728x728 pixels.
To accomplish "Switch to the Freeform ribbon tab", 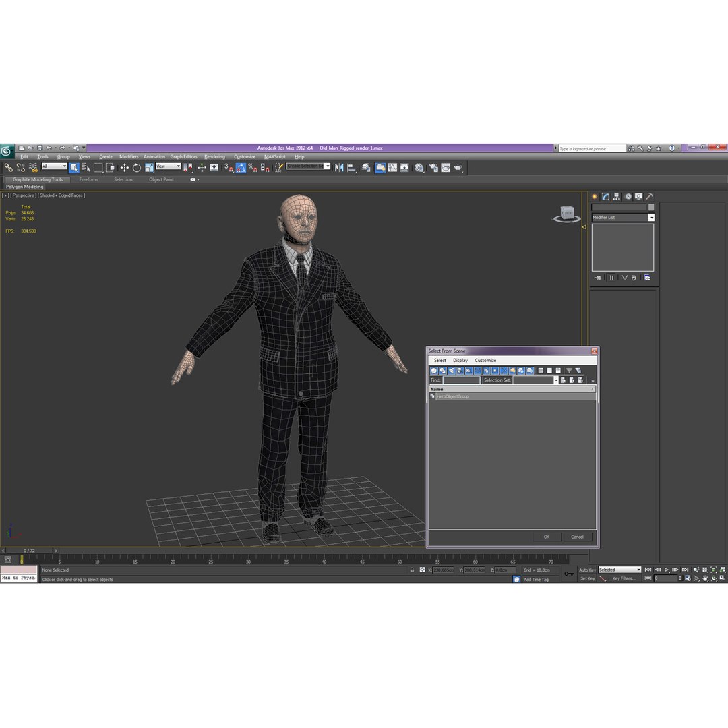I will pyautogui.click(x=88, y=180).
